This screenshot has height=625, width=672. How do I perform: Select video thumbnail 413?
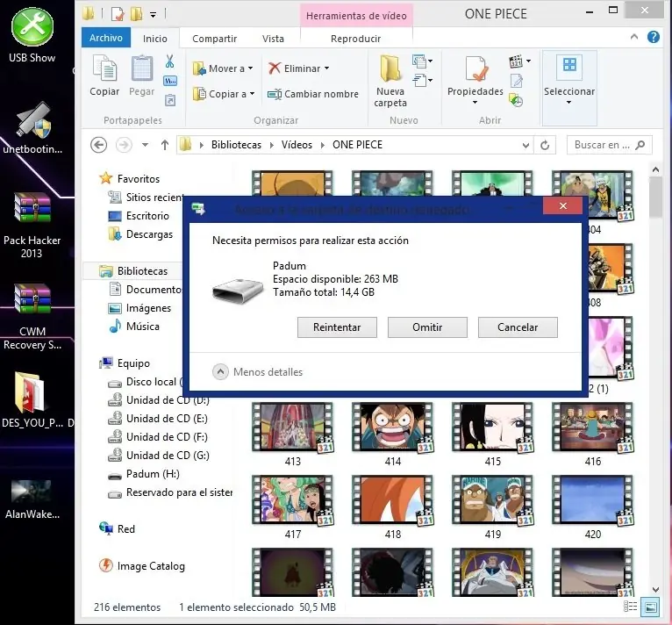pyautogui.click(x=293, y=435)
